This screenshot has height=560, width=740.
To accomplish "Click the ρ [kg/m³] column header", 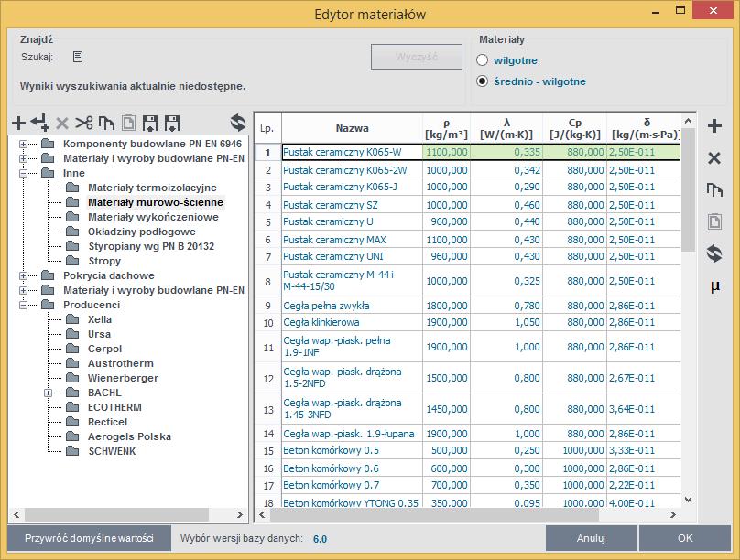I will click(x=446, y=128).
